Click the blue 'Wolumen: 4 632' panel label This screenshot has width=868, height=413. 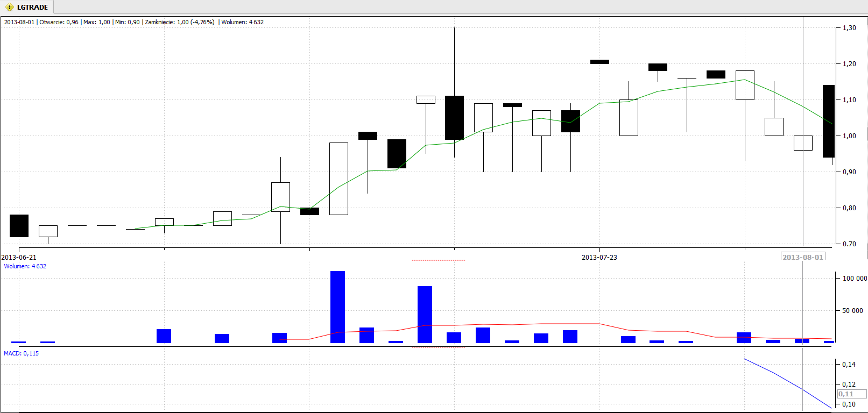click(25, 266)
